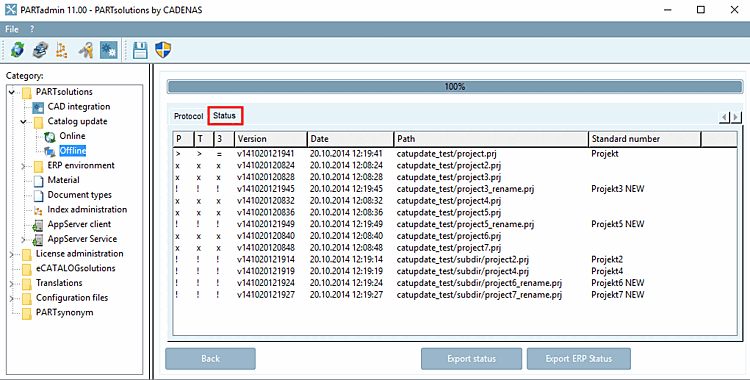This screenshot has height=380, width=750.
Task: Expand the License administration node
Action: (x=11, y=254)
